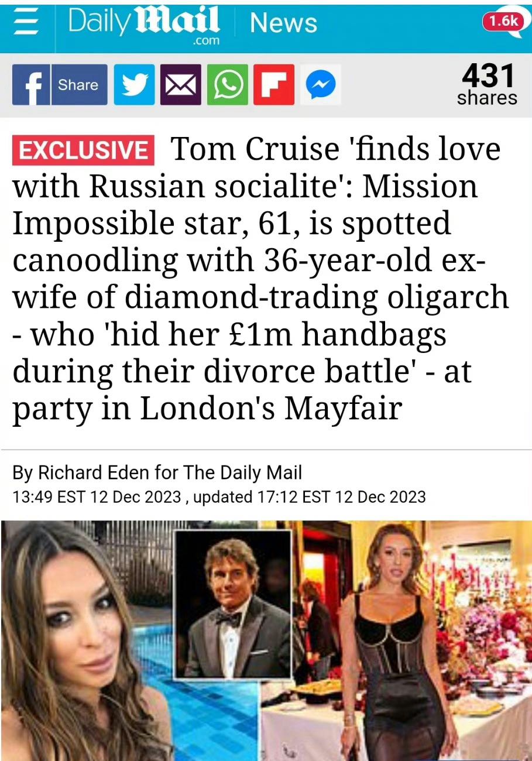The width and height of the screenshot is (532, 761).
Task: Tap the 431 shares counter
Action: (x=487, y=85)
